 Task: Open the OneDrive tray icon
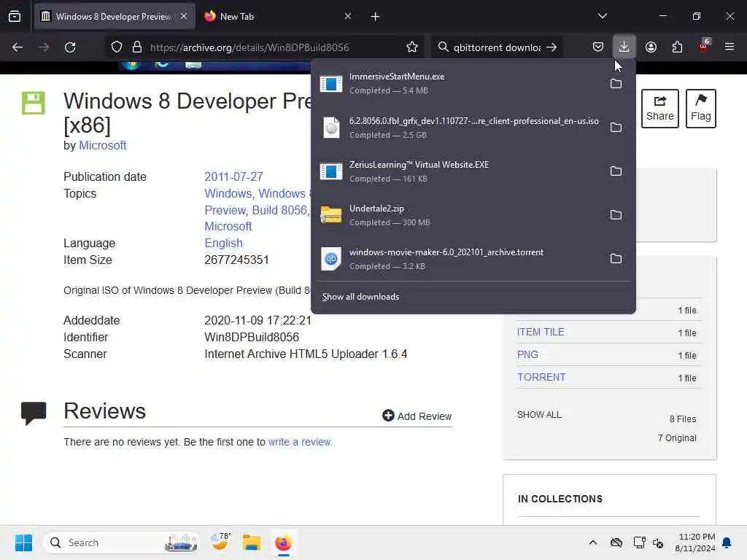tap(616, 542)
